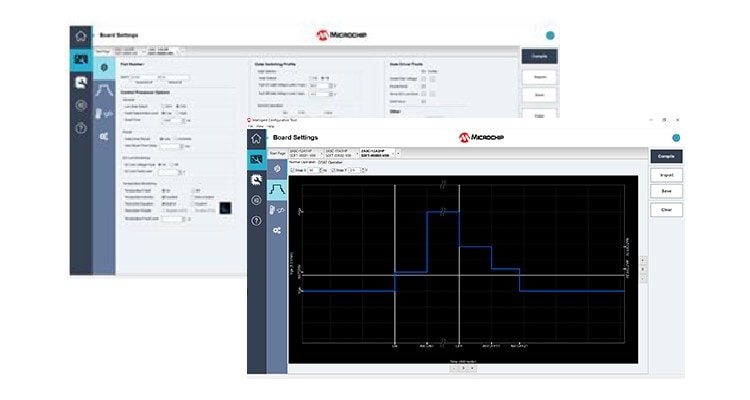Open the Help question-mark icon in front window
750x400 pixels.
coord(256,221)
